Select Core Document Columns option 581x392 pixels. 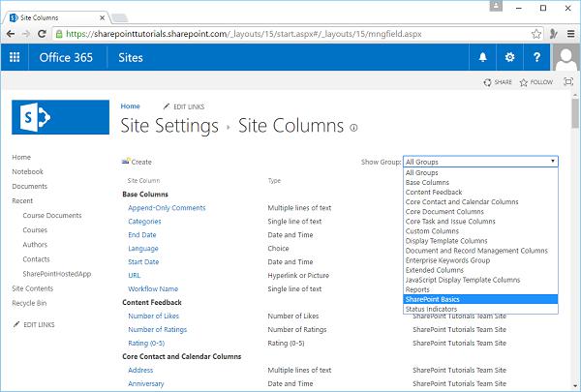click(480, 212)
